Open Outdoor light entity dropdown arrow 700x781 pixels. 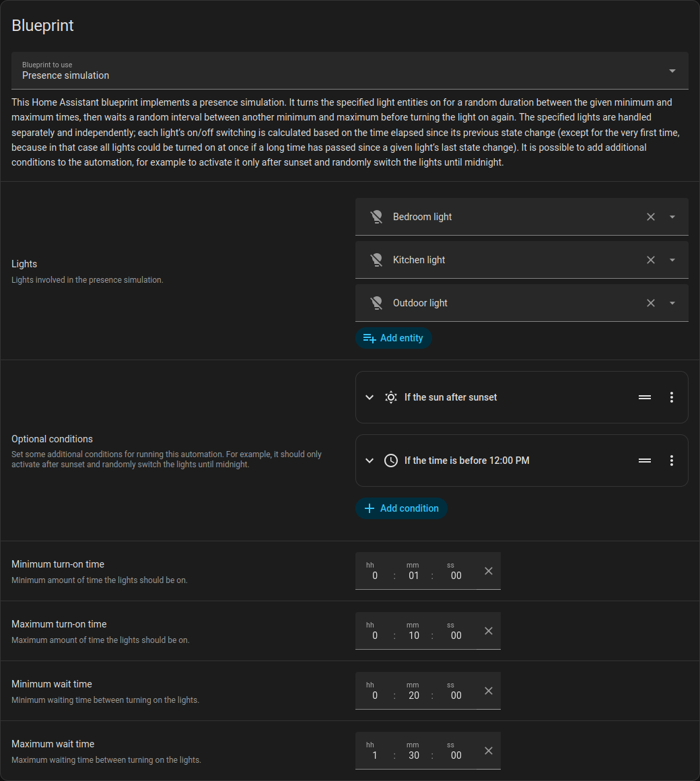[672, 303]
